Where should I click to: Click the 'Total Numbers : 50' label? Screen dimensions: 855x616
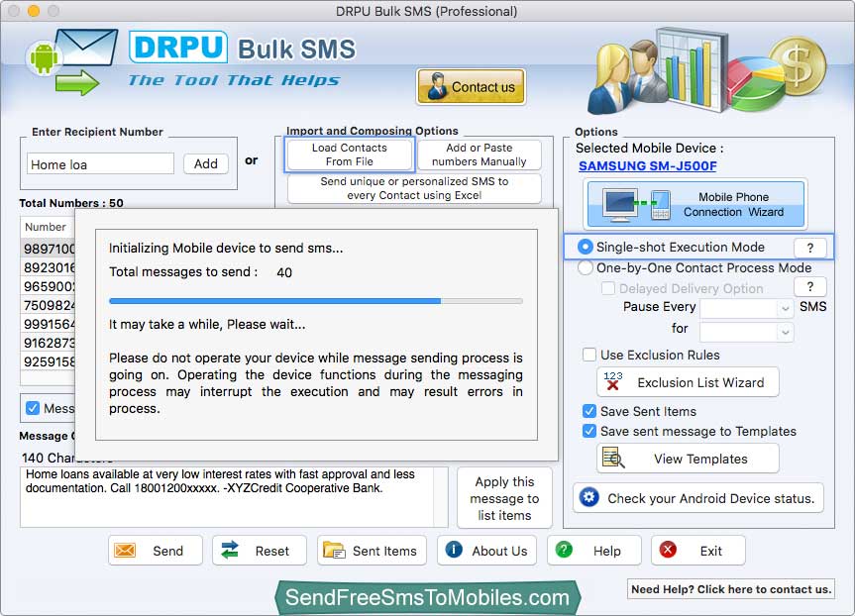pyautogui.click(x=71, y=203)
